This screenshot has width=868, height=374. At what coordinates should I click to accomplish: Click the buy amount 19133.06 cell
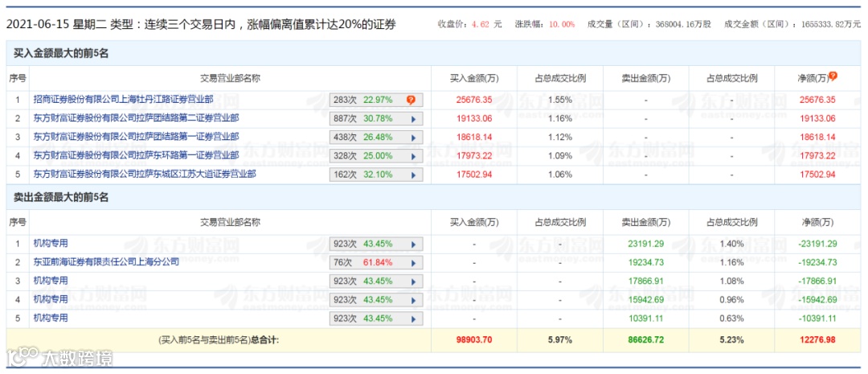click(x=474, y=118)
